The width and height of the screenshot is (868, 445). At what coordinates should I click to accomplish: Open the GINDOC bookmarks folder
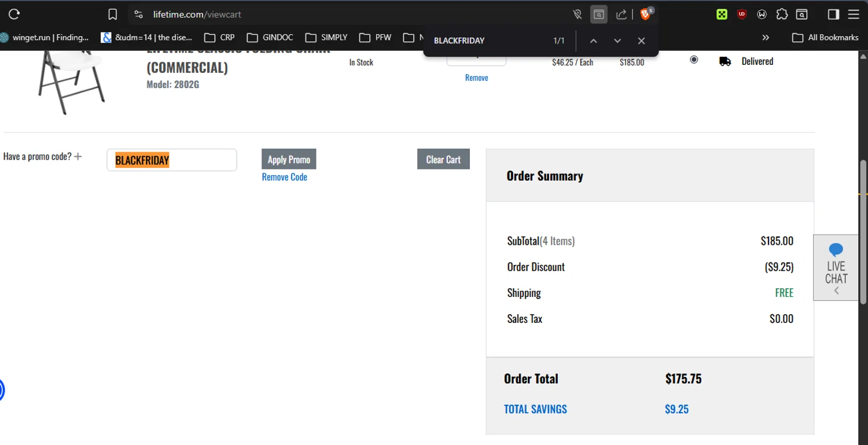point(270,37)
